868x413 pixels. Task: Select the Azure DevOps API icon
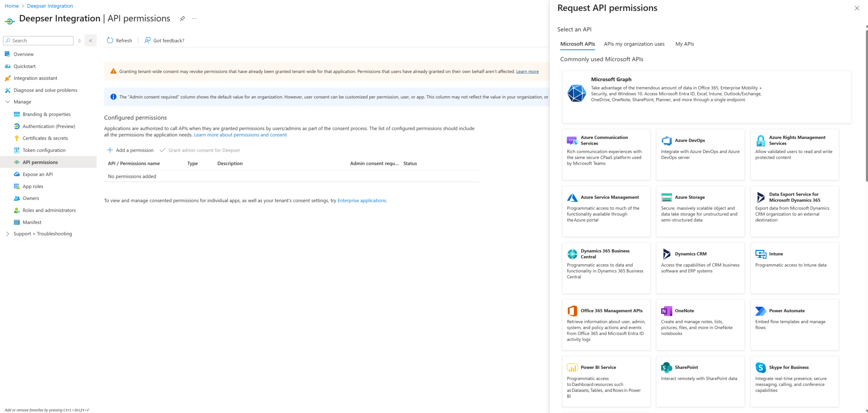coord(667,140)
